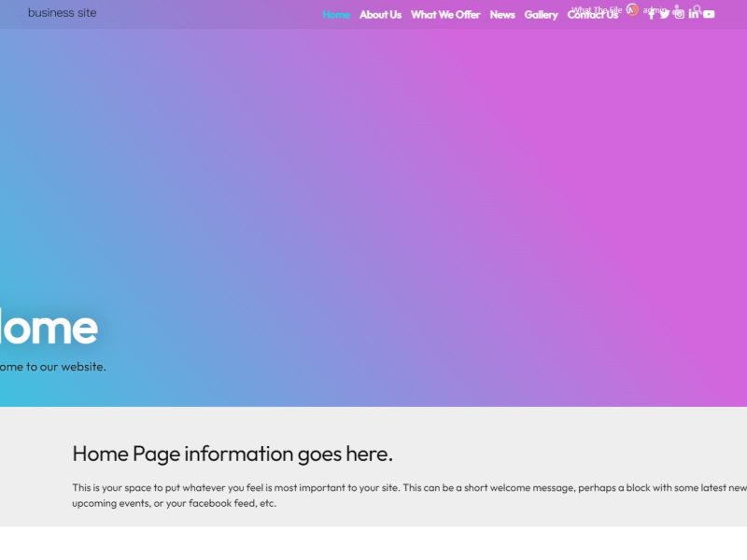Click the admin profile avatar icon
Viewport: 747px width, 560px height.
click(x=677, y=7)
